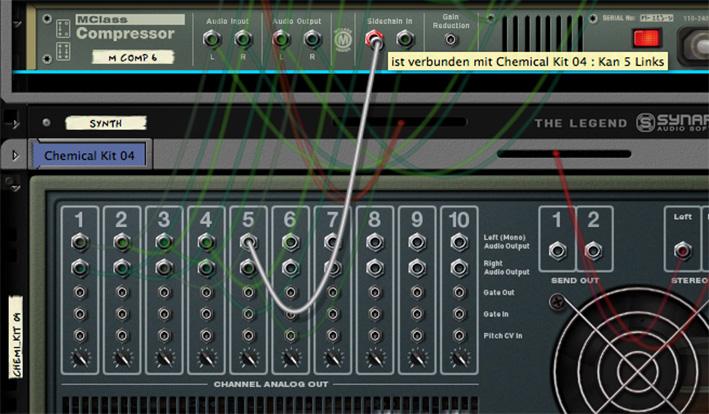Click channel 2 Left (Mono) audio output jack

pos(122,242)
